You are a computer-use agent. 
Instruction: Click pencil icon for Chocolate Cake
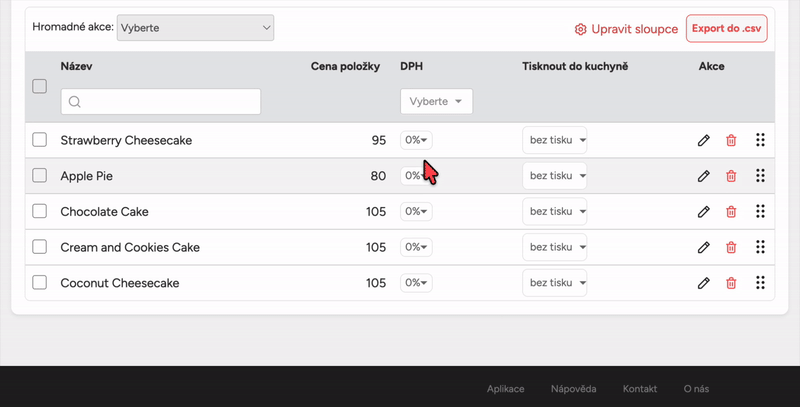704,212
